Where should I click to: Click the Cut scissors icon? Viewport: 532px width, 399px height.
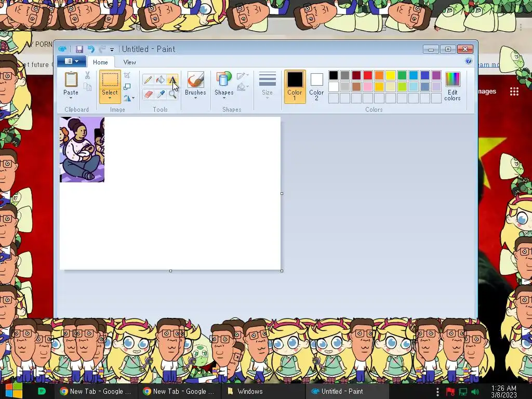87,75
